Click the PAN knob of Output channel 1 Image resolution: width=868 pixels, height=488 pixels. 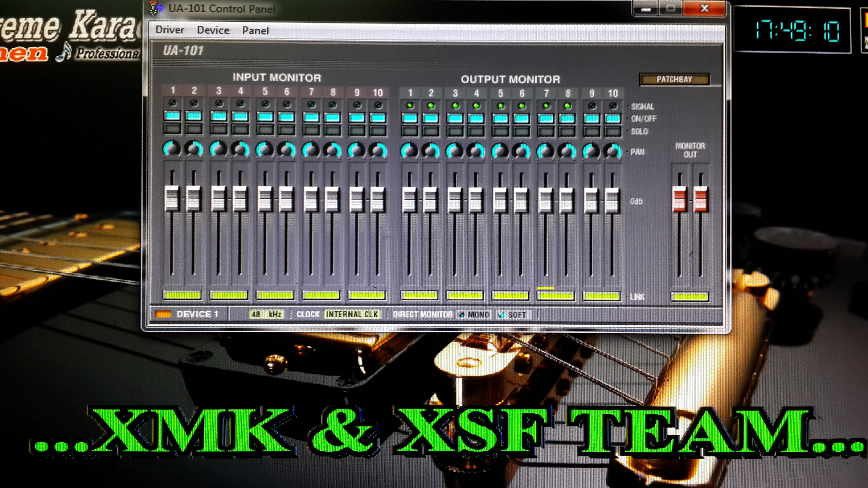click(x=409, y=151)
